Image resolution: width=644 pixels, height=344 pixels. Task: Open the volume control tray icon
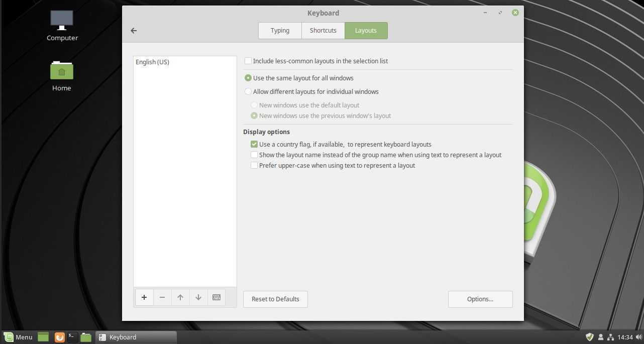point(638,337)
